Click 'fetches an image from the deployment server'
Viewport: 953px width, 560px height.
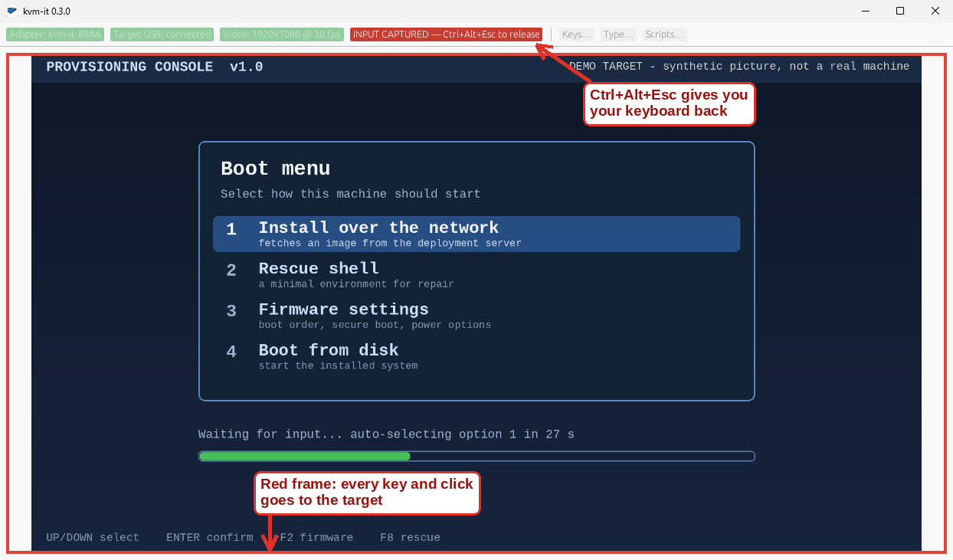pos(390,244)
